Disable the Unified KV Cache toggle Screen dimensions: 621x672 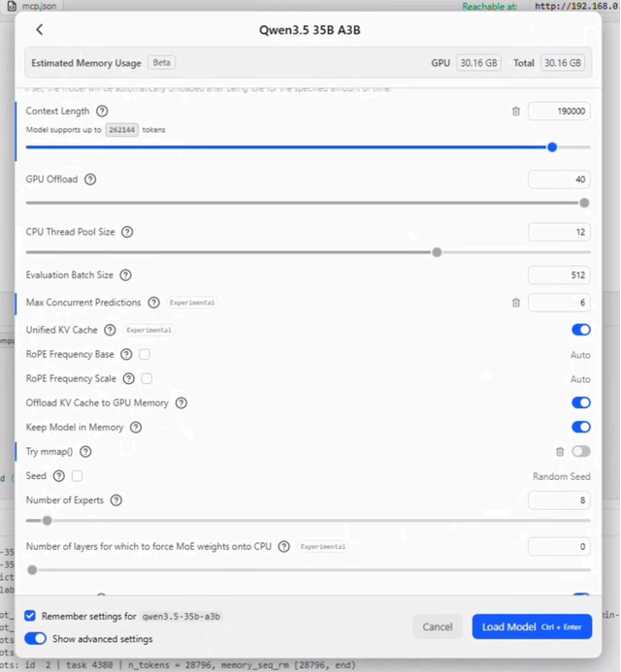[580, 330]
